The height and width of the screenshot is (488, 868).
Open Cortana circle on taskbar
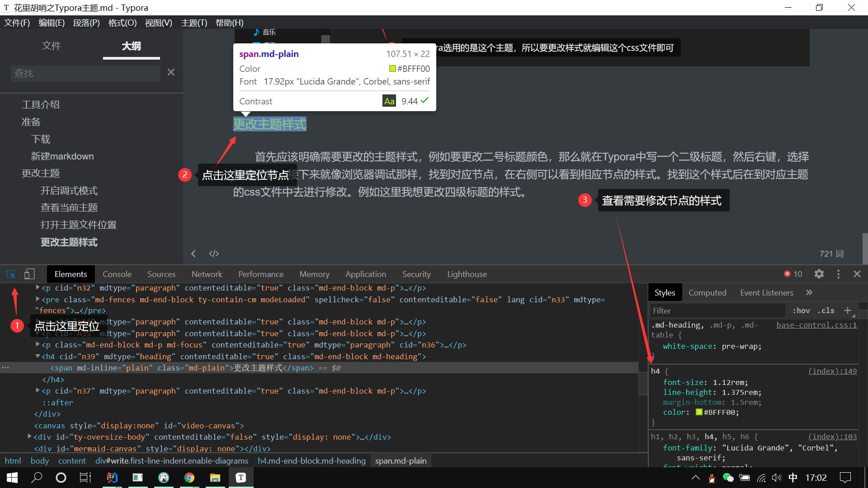click(61, 478)
